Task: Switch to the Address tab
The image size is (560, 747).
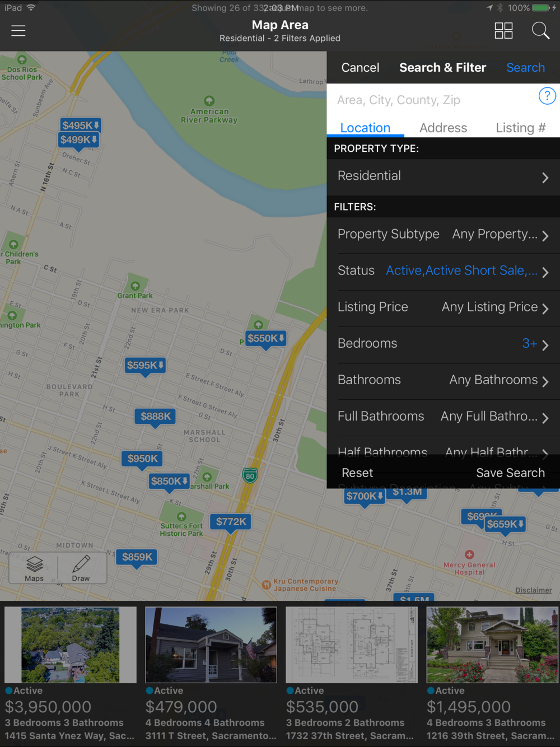Action: point(443,128)
